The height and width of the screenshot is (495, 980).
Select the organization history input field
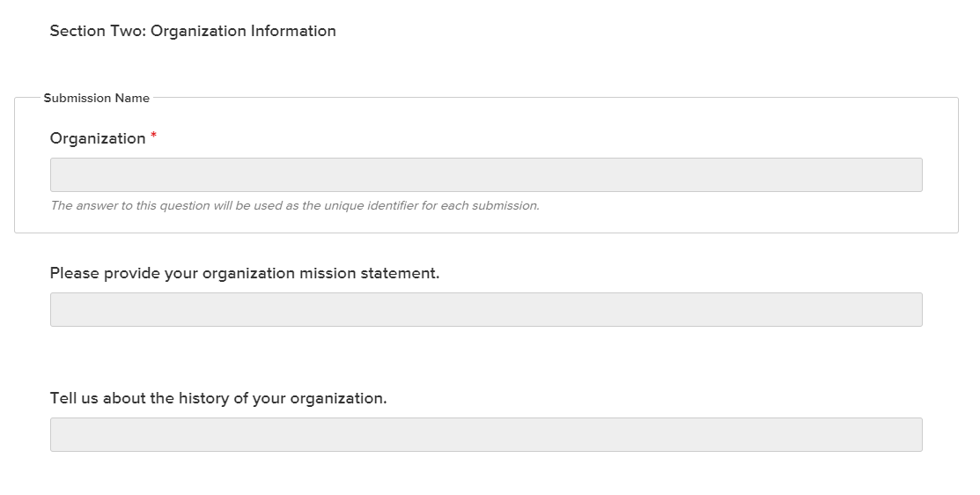[x=486, y=434]
